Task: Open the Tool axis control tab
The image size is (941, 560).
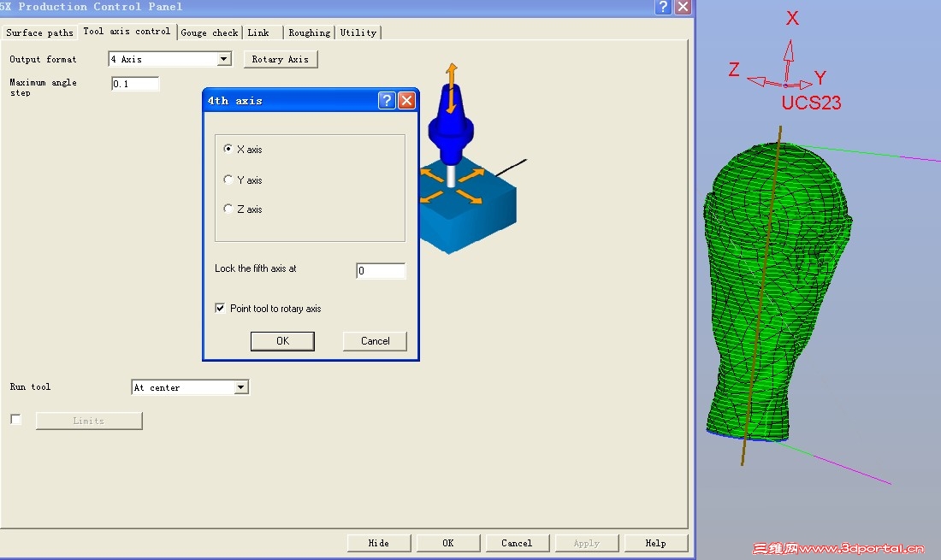Action: (x=127, y=31)
